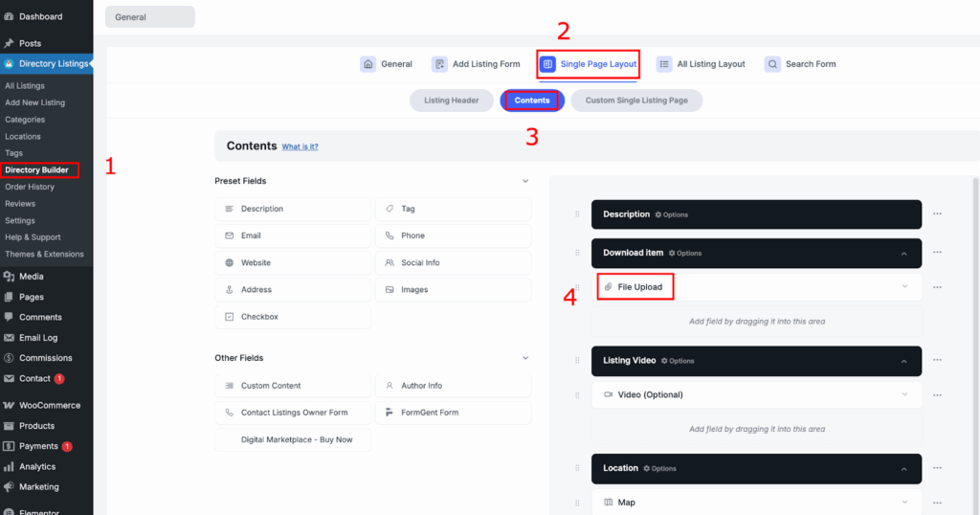This screenshot has width=980, height=515.
Task: Collapse the Preset Fields section
Action: [x=524, y=181]
